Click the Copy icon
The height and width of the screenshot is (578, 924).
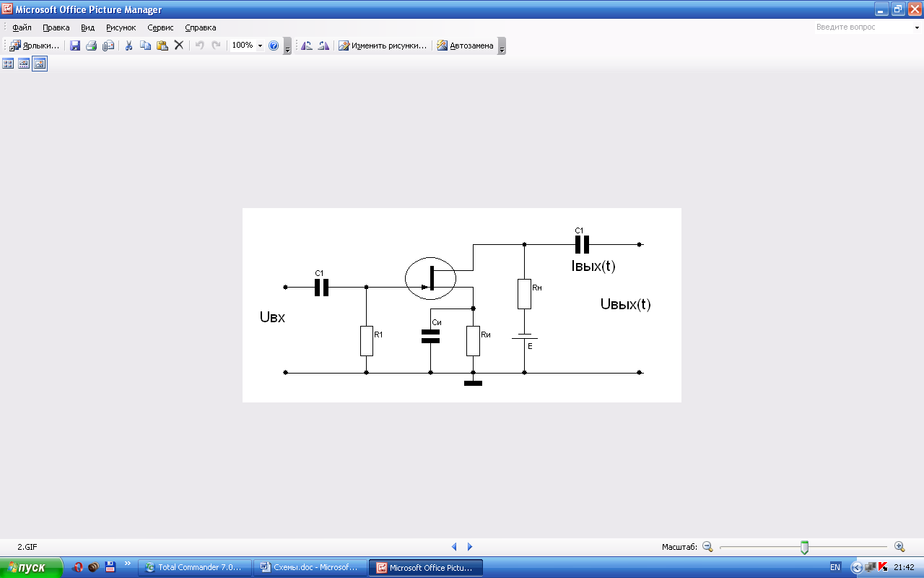tap(146, 46)
